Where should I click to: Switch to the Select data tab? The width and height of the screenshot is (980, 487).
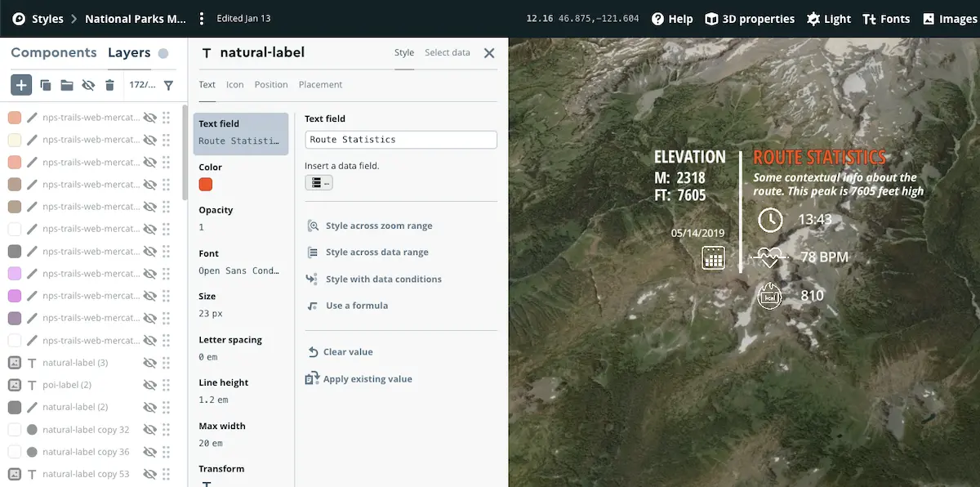(x=447, y=53)
